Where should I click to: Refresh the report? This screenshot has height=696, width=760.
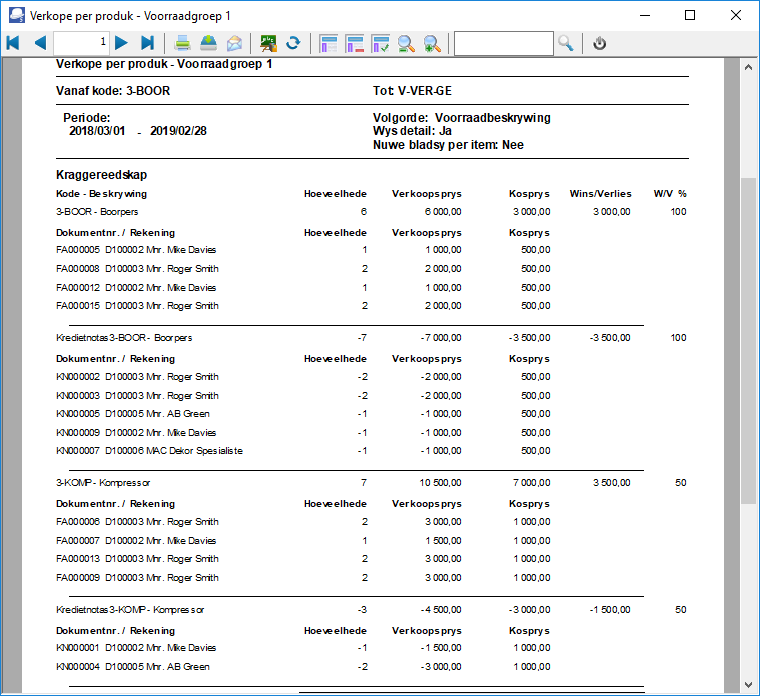(293, 43)
